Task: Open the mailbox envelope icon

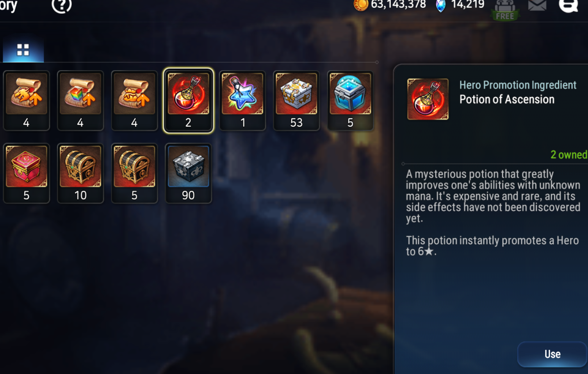Action: click(x=537, y=5)
